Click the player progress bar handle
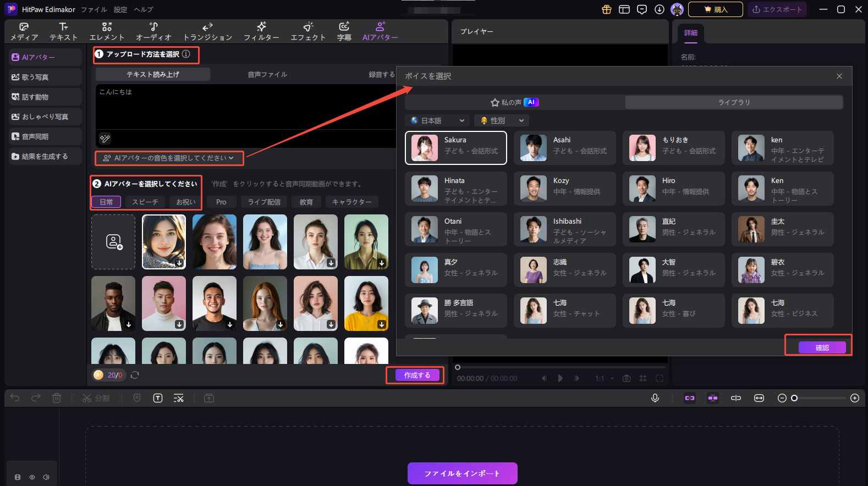The height and width of the screenshot is (486, 868). pos(457,367)
